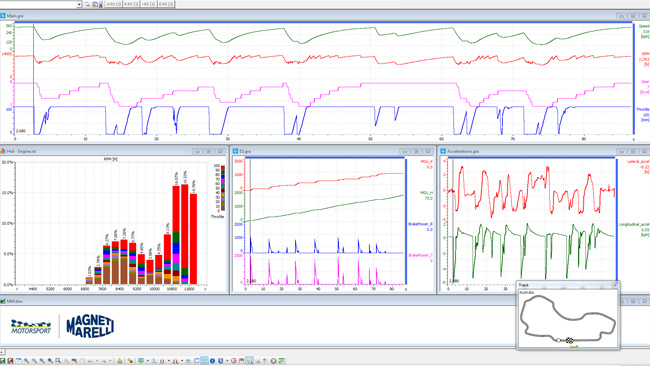Click the empty combo box field in top toolbar
The width and height of the screenshot is (650, 366).
(38, 4)
